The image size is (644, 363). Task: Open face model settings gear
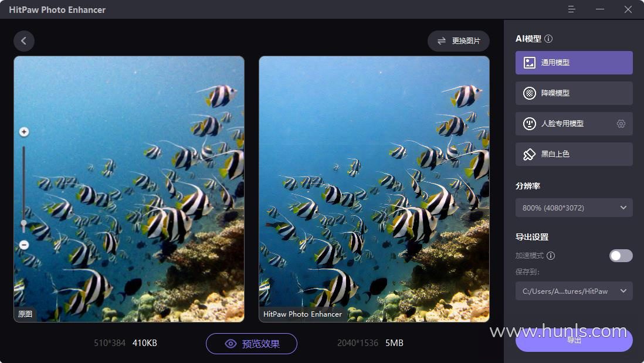(x=621, y=124)
